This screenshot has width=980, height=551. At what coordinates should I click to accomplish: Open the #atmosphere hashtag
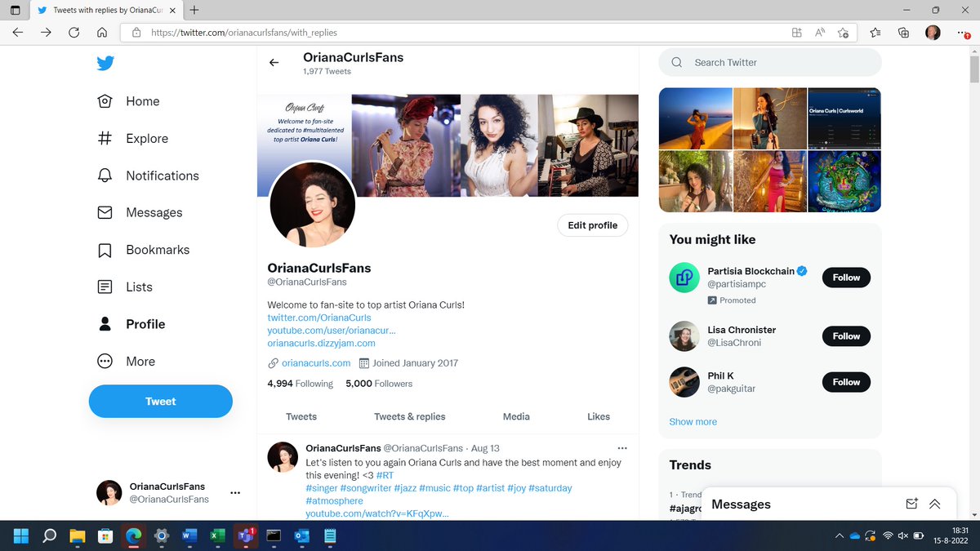[335, 501]
